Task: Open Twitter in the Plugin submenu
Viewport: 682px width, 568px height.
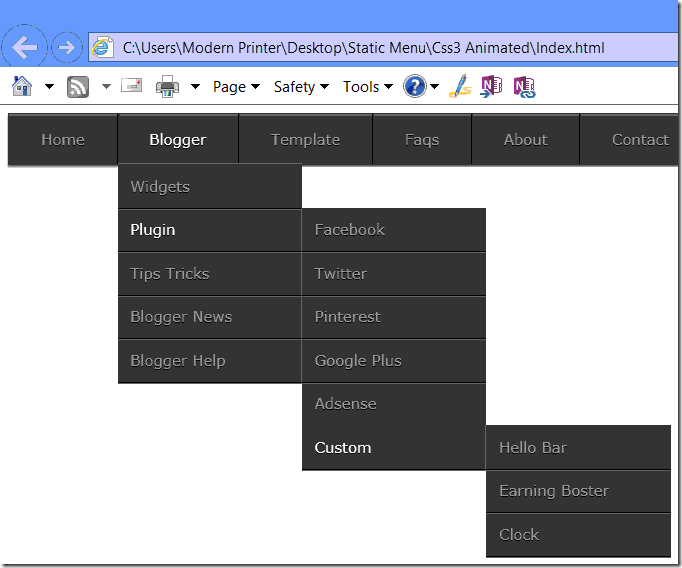Action: click(x=394, y=274)
